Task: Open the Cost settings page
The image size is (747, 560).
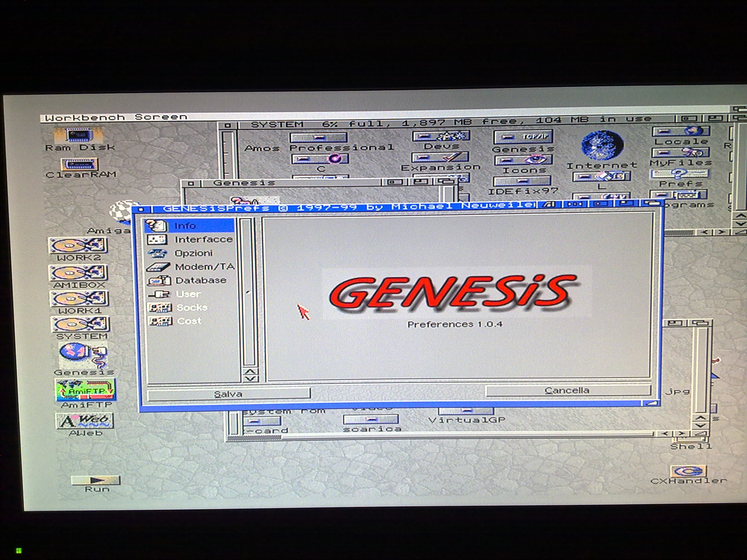Action: tap(188, 321)
